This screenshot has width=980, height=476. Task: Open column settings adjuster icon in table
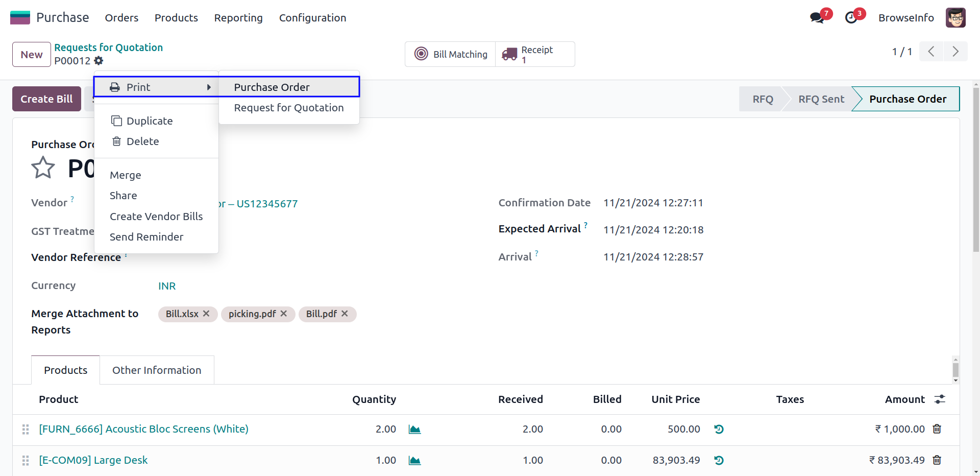940,399
